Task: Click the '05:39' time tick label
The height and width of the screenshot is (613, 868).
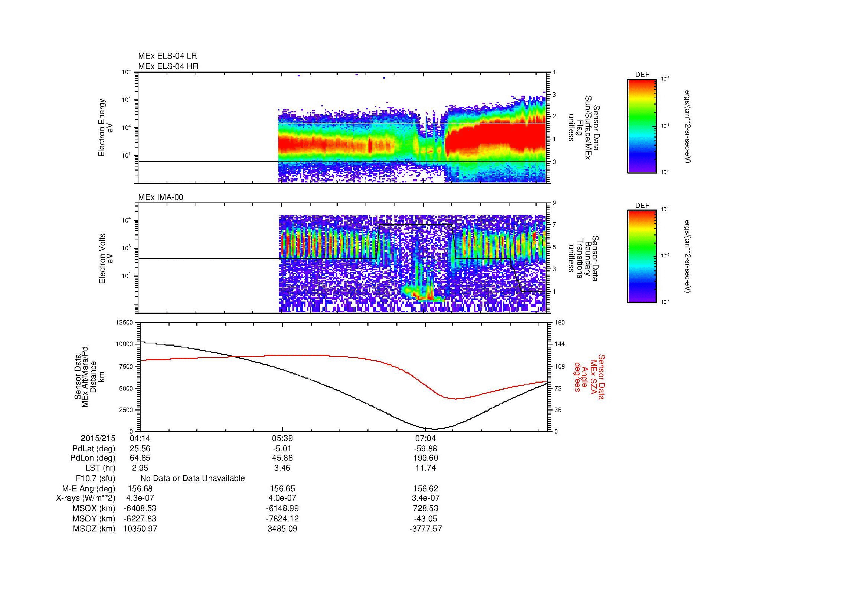Action: tap(282, 438)
